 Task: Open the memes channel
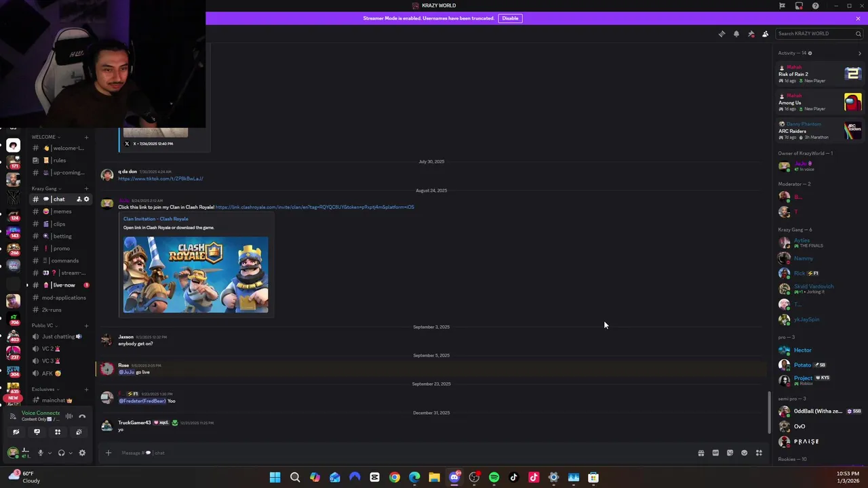60,211
